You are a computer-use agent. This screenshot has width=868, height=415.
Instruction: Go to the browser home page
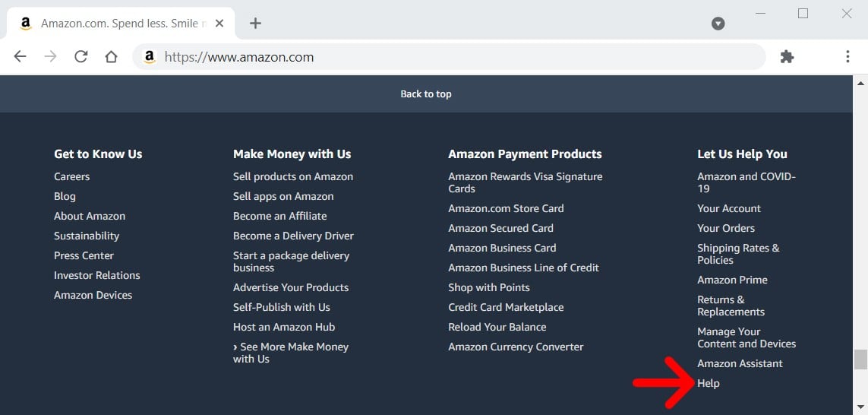tap(111, 57)
